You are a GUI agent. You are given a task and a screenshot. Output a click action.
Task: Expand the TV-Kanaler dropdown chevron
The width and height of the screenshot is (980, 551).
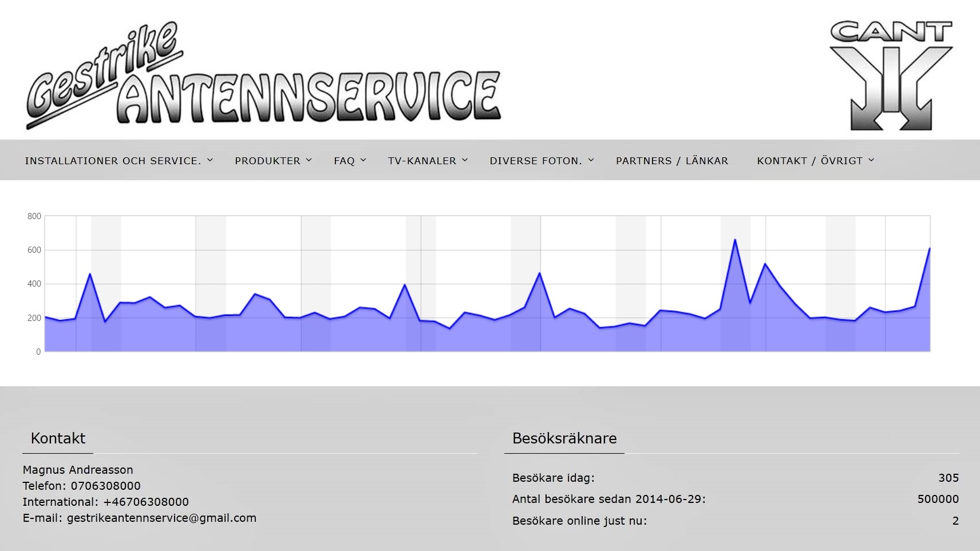point(465,160)
